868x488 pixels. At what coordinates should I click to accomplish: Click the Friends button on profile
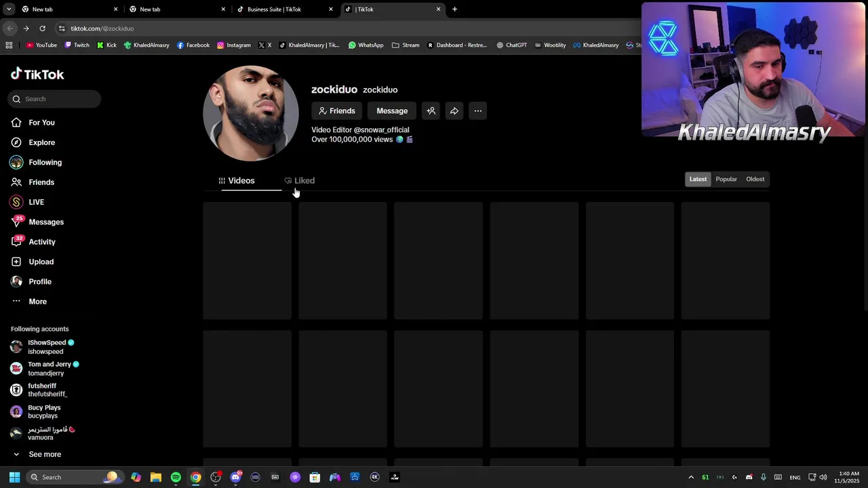tap(337, 111)
